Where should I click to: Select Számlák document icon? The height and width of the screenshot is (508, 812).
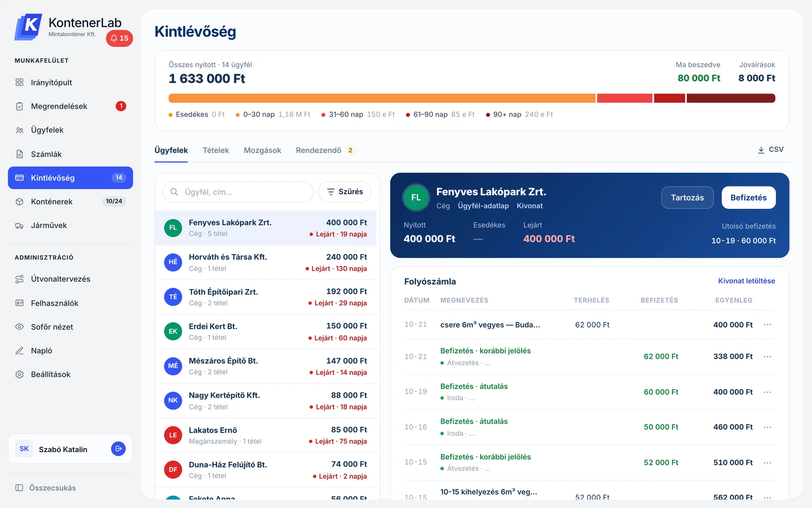click(x=19, y=154)
